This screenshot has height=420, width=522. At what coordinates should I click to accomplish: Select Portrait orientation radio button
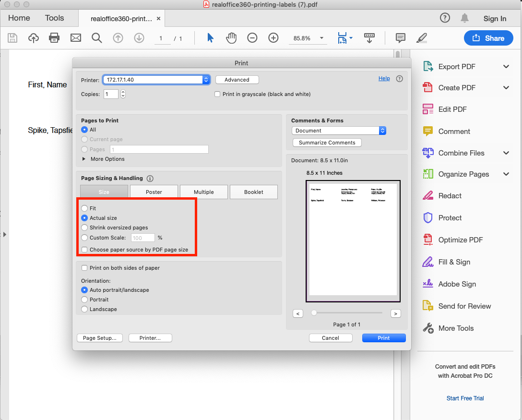click(x=84, y=300)
